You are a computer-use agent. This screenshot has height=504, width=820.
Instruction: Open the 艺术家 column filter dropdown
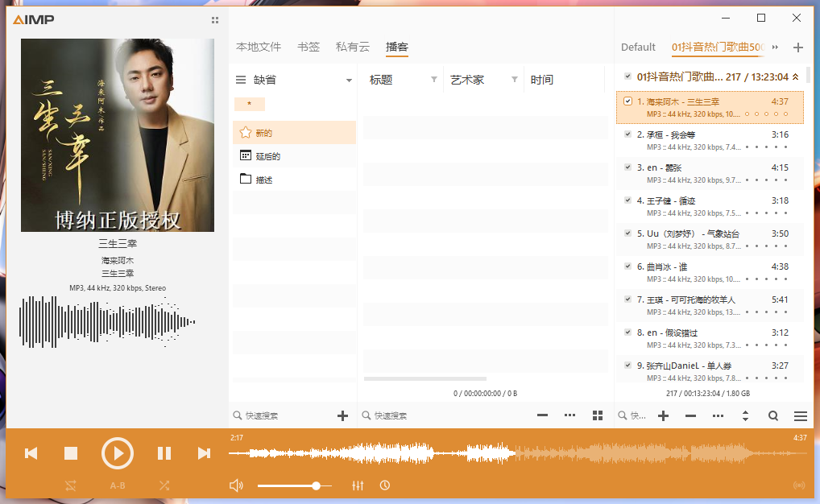point(514,79)
